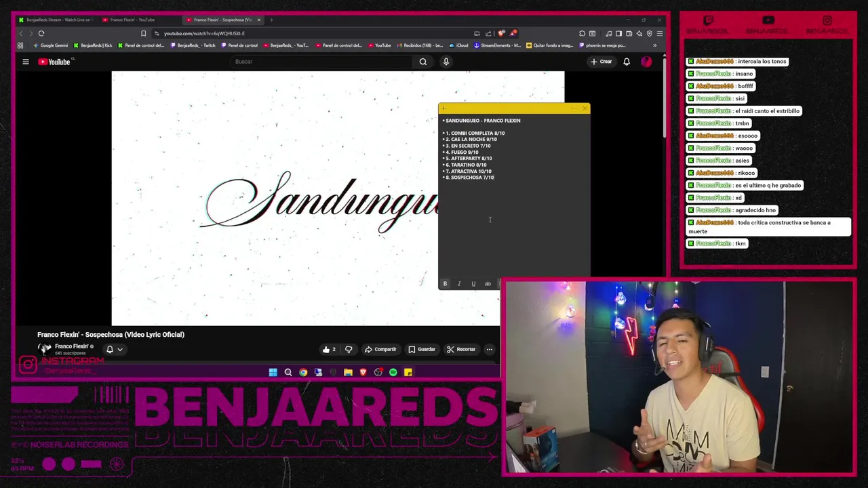Open the YouTube guide hamburger menu
868x488 pixels.
tap(26, 62)
